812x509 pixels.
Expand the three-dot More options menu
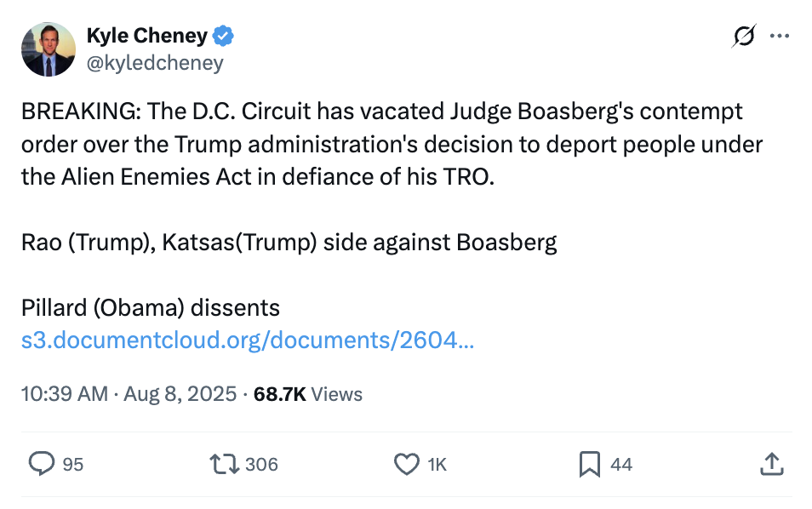[779, 37]
